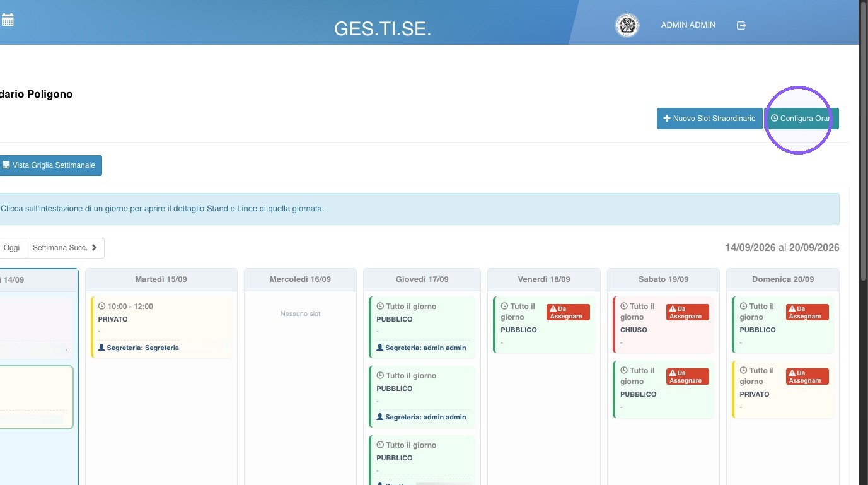Open Martedì 15/09 day header

coord(161,279)
